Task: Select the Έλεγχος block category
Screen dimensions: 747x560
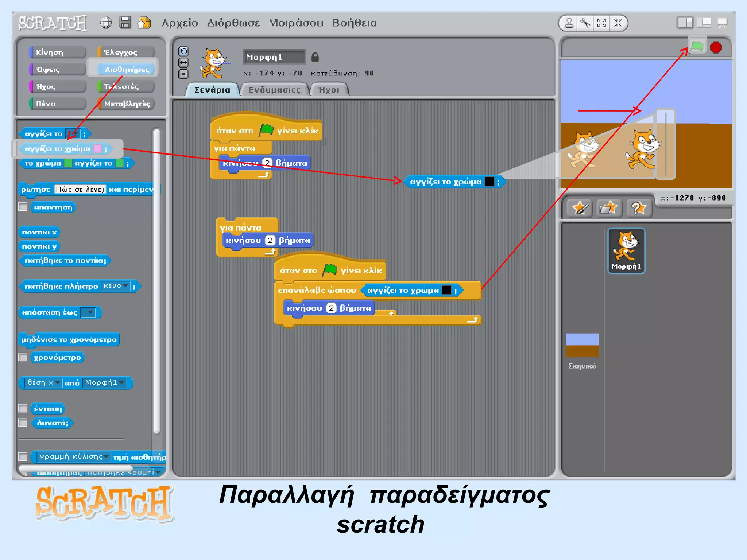Action: click(126, 52)
